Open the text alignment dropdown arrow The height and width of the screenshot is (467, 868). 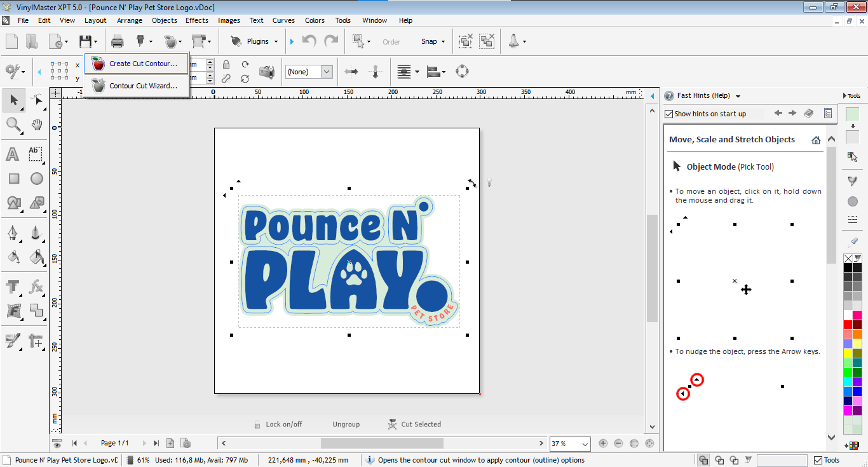pos(417,72)
